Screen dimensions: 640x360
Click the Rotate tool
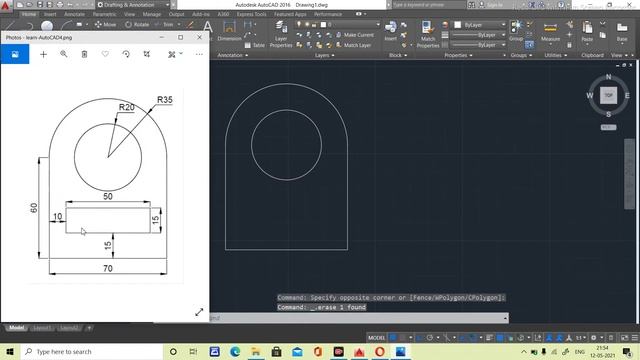pyautogui.click(x=137, y=24)
